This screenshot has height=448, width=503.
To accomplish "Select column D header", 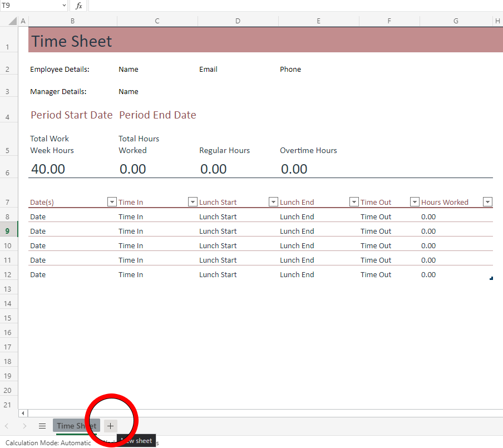I will [x=238, y=21].
